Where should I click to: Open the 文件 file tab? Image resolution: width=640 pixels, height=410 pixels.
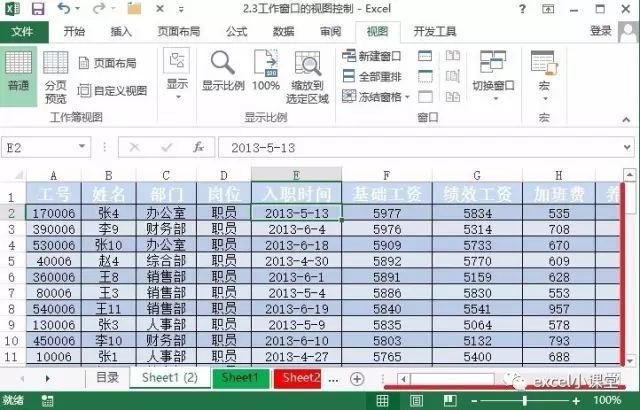[22, 31]
